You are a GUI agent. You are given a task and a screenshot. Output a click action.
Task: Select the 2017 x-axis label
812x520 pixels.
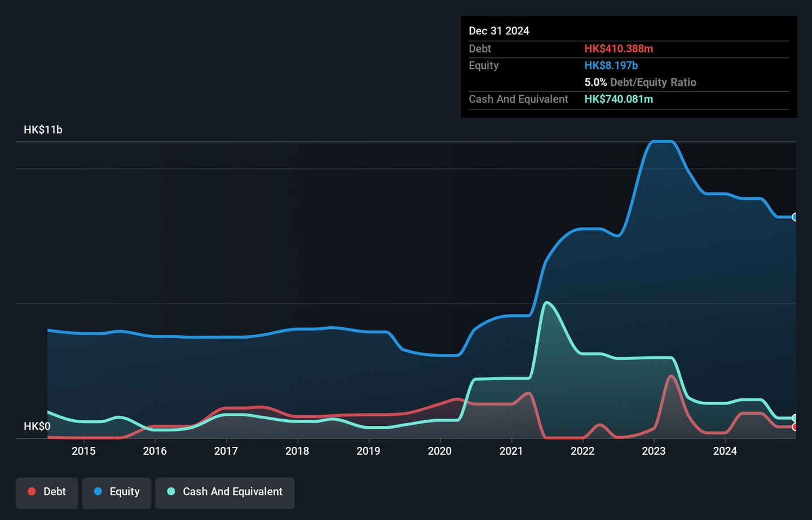point(226,451)
